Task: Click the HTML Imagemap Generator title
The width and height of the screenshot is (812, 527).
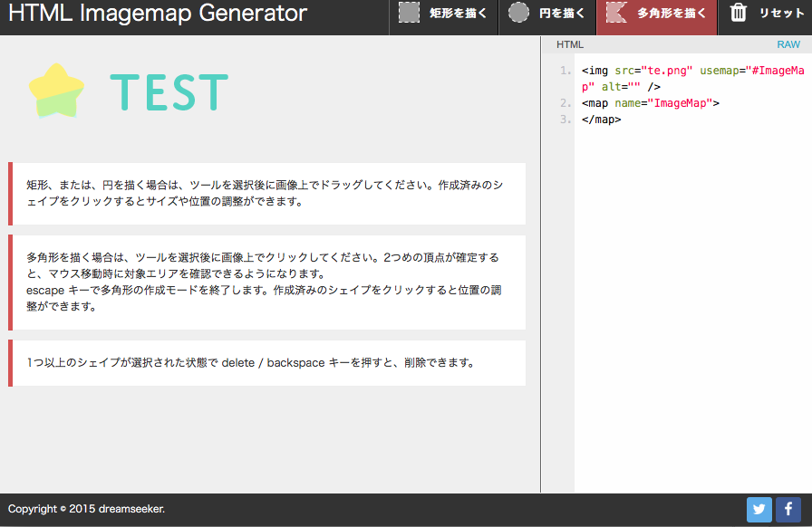Action: click(158, 13)
